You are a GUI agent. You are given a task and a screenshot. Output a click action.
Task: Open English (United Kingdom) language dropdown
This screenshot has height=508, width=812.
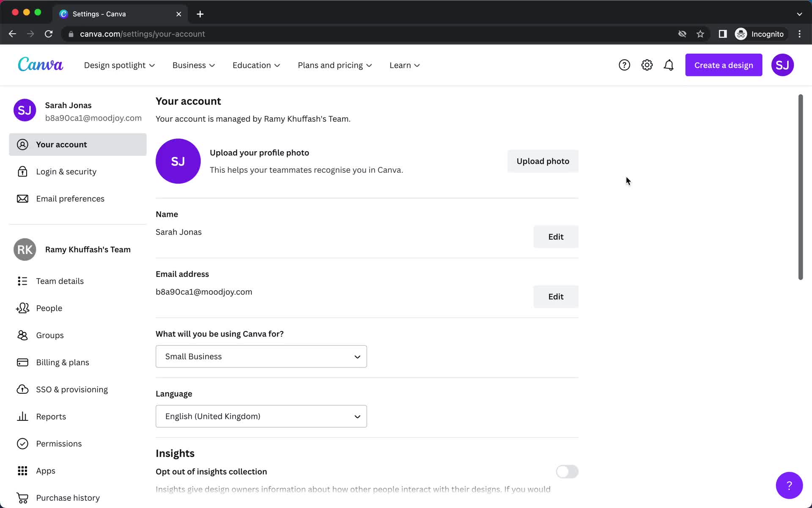point(261,416)
